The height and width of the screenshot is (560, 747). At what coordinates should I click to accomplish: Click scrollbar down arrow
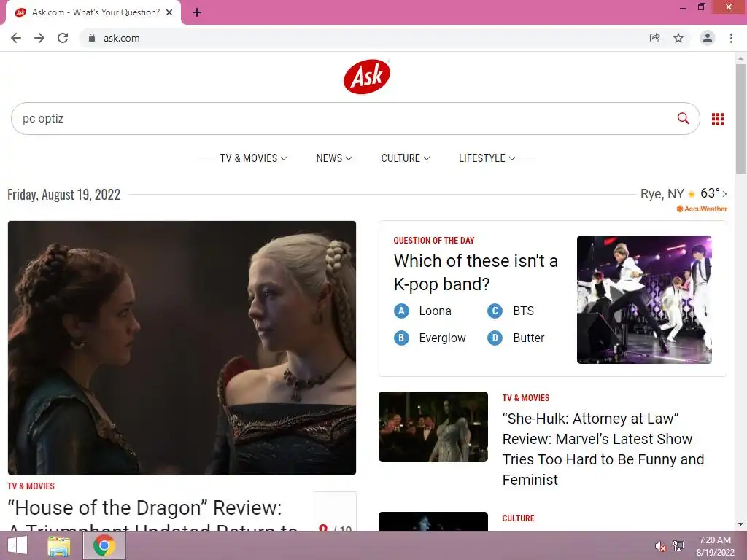[740, 524]
